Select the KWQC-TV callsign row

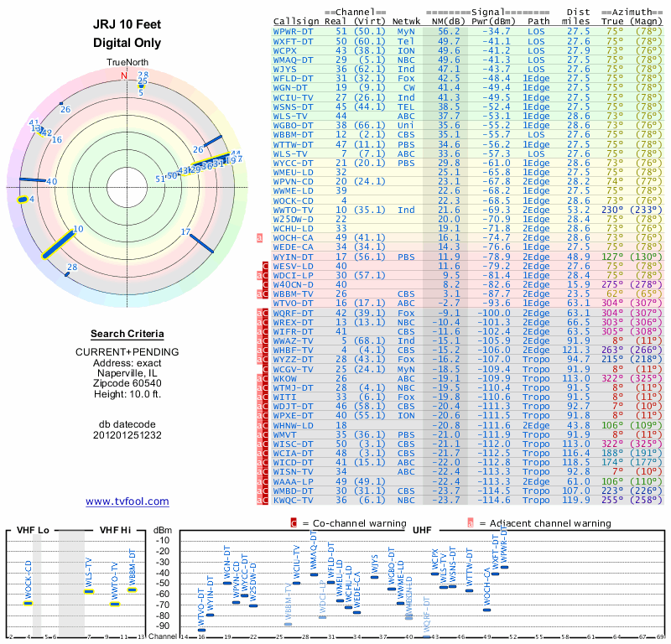(468, 501)
